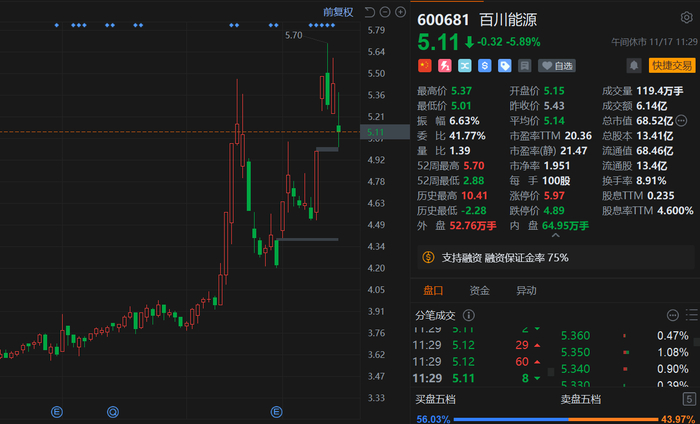Click the tick list scrollbar thumb
Viewport: 700px width, 424px height.
551,372
